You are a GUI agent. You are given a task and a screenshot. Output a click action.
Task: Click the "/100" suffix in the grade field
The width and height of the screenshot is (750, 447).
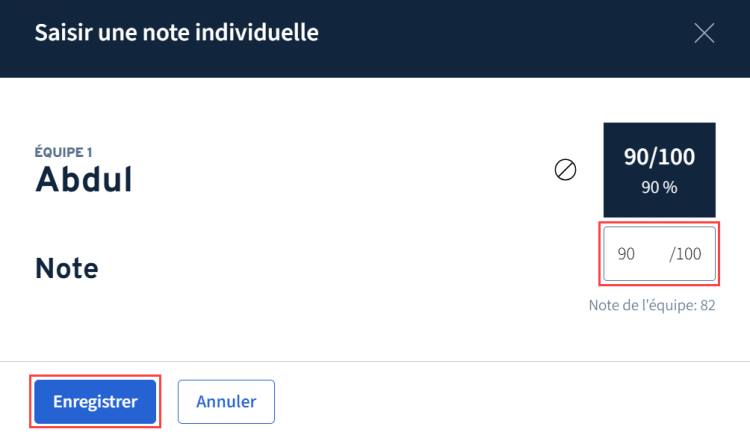[x=685, y=254]
